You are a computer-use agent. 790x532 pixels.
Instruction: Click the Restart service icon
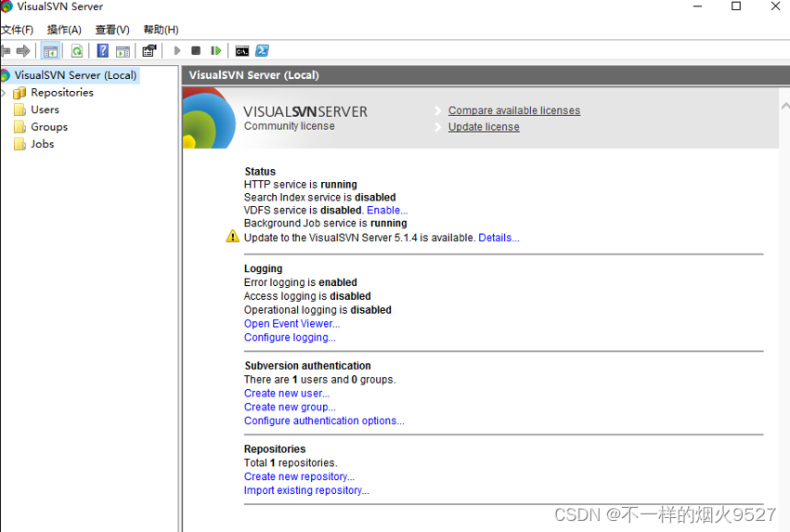[216, 51]
